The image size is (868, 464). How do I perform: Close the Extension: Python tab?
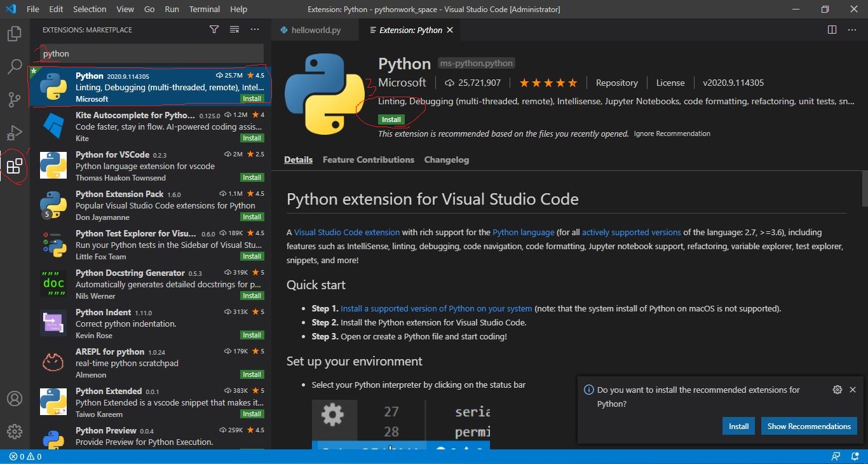(450, 30)
